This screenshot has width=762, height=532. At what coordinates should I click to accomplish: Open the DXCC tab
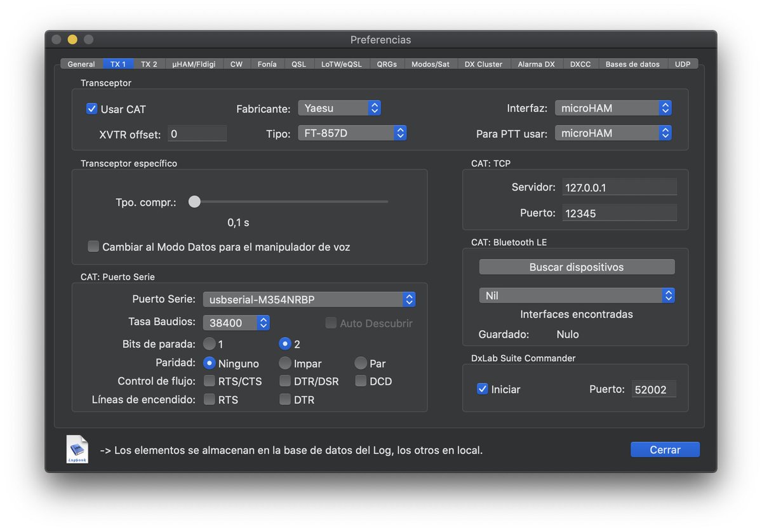pos(580,64)
